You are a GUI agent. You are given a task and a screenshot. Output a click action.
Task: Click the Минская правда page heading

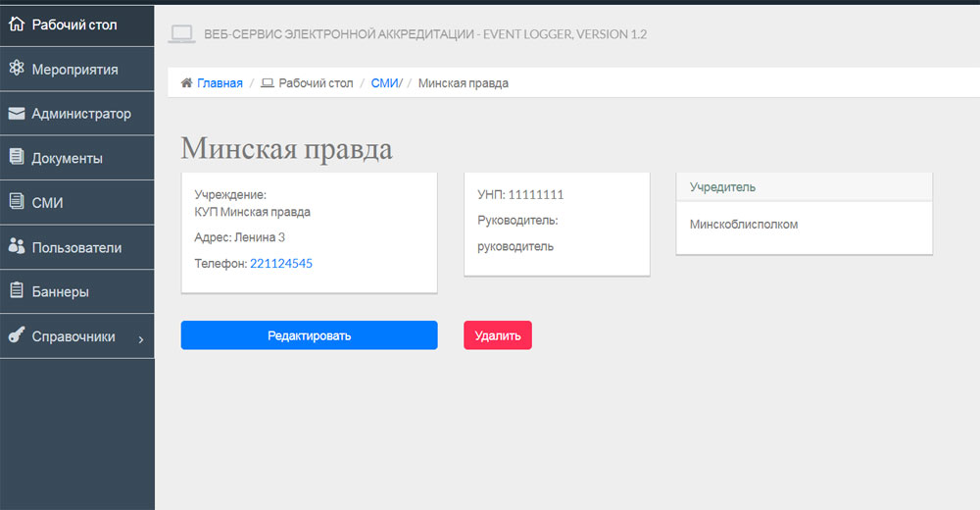coord(287,149)
